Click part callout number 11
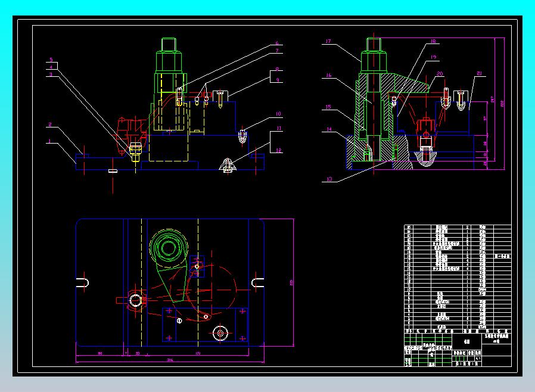Screen dimensions: 535x392 coord(279,128)
